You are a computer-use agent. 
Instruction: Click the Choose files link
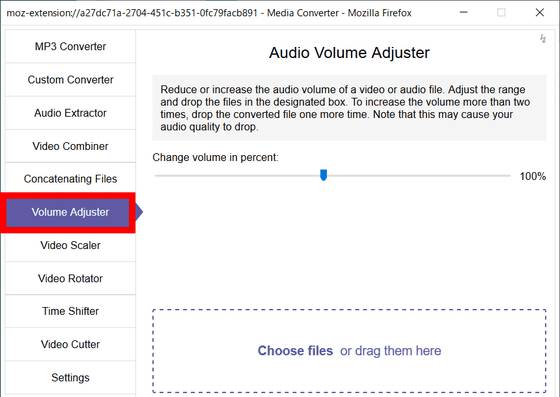295,351
